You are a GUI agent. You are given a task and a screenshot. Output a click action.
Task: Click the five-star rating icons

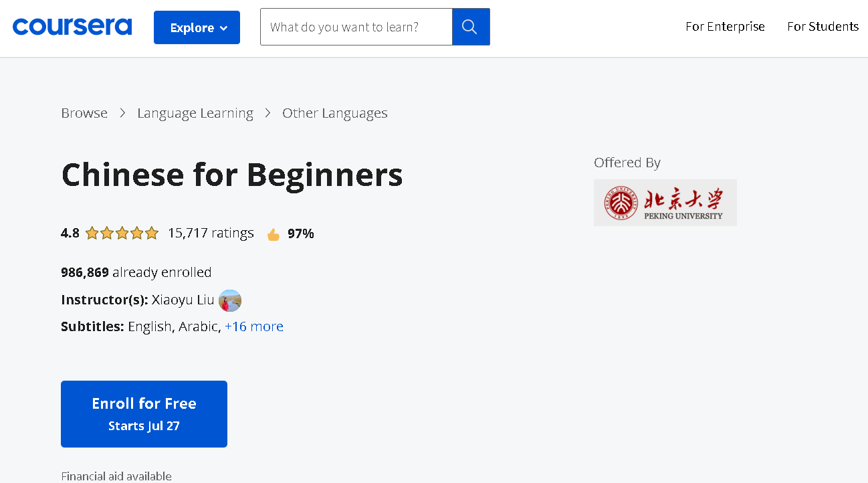(122, 233)
